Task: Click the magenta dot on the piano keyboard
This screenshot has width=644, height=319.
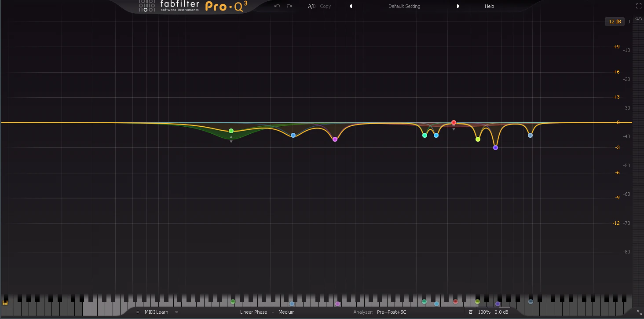Action: click(337, 304)
